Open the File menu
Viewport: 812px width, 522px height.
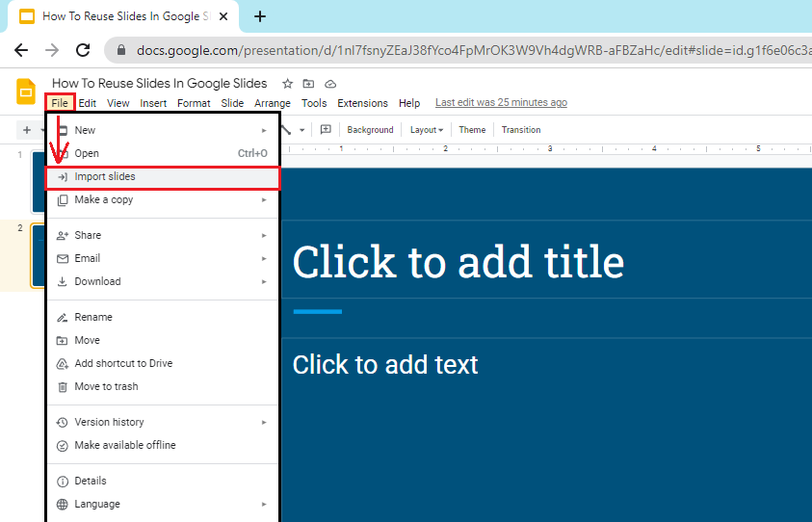(x=60, y=103)
